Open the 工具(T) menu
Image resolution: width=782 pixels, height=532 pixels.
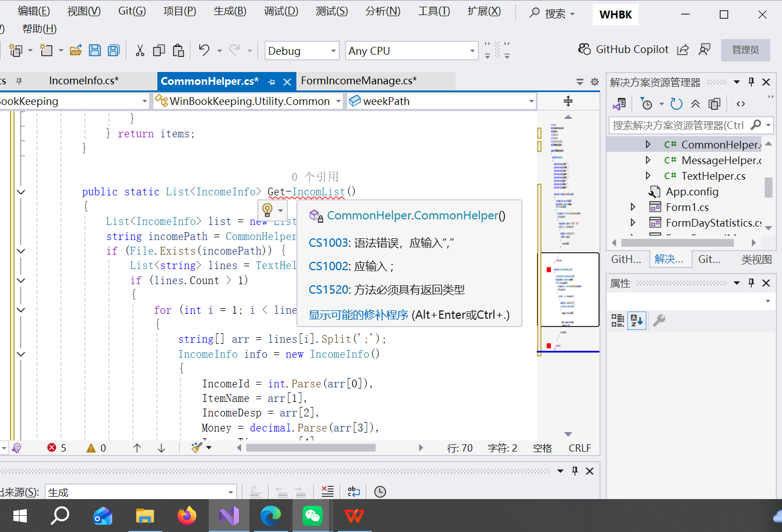coord(434,11)
